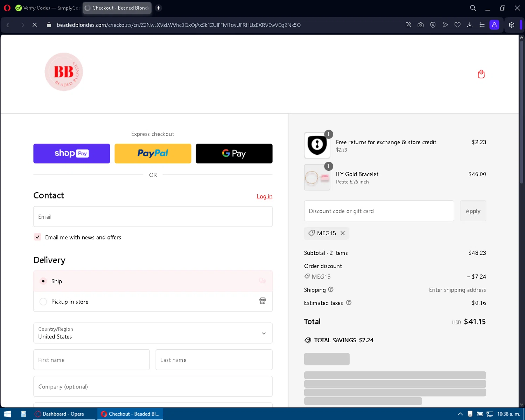The width and height of the screenshot is (525, 420).
Task: Click the network tray icon
Action: point(490,414)
